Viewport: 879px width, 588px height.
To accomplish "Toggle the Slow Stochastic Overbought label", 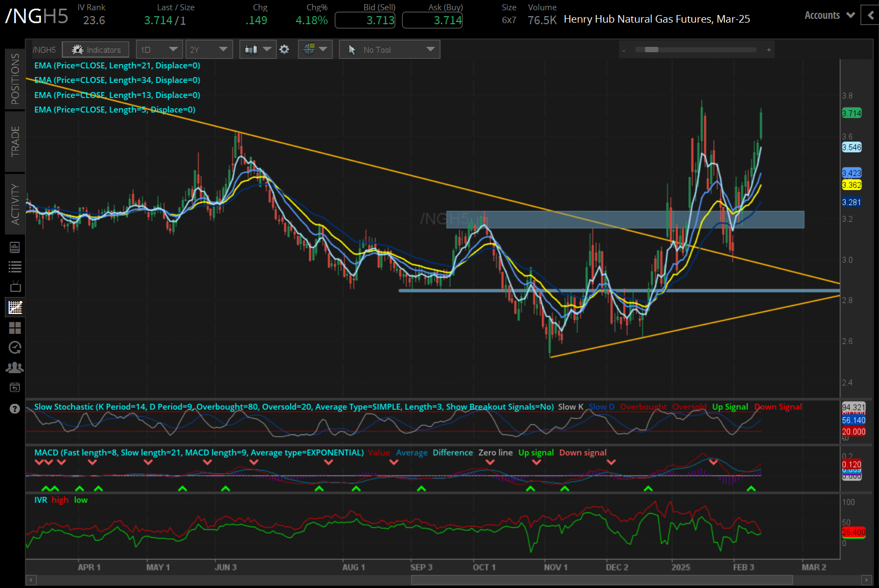I will click(643, 407).
